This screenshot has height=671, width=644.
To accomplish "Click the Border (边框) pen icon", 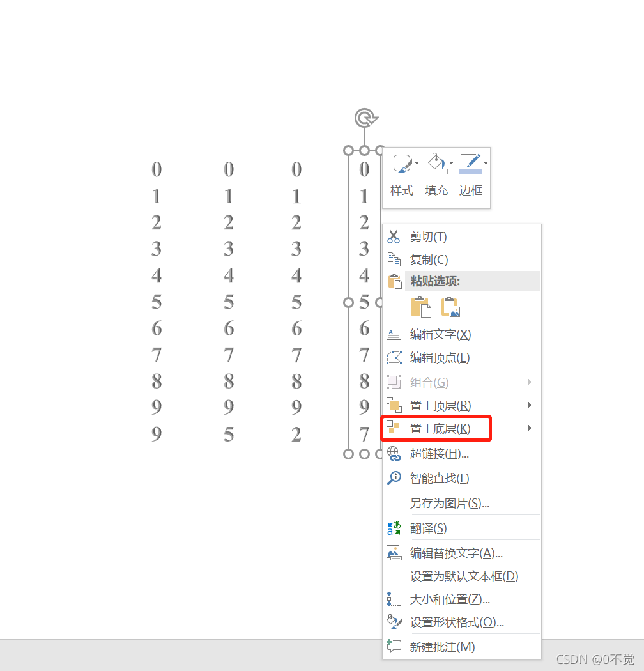I will point(470,164).
